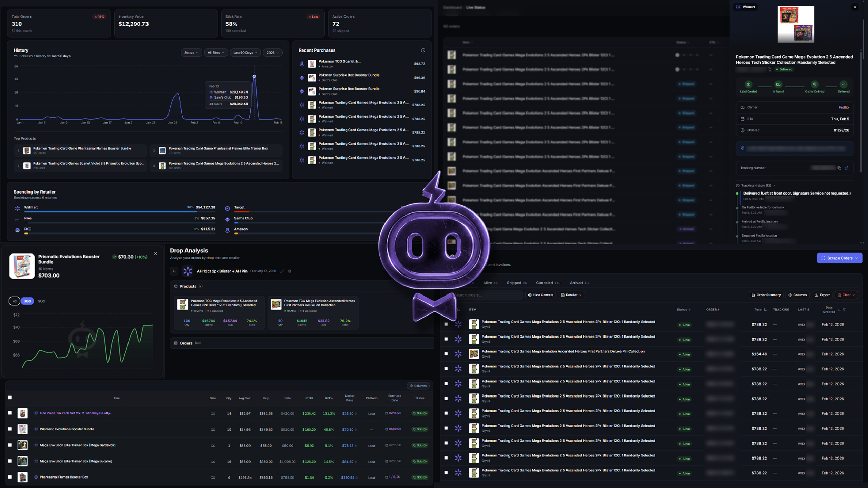Viewport: 868px width, 488px height.
Task: Collapse the Tracking History list
Action: pos(756,186)
